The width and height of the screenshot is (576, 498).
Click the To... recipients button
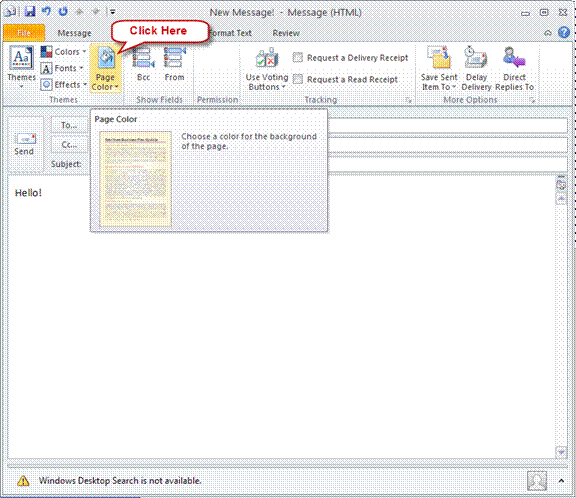click(x=69, y=125)
